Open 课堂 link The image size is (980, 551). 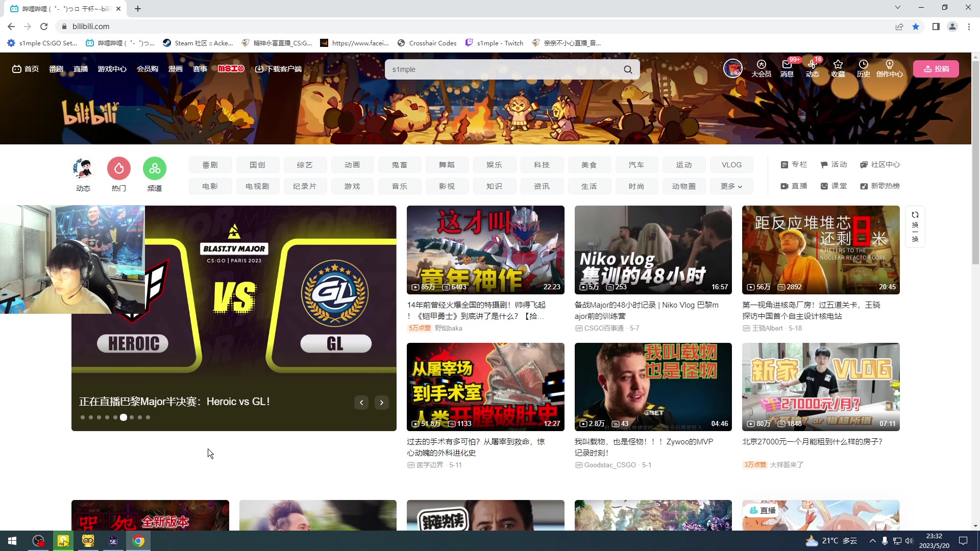point(834,186)
